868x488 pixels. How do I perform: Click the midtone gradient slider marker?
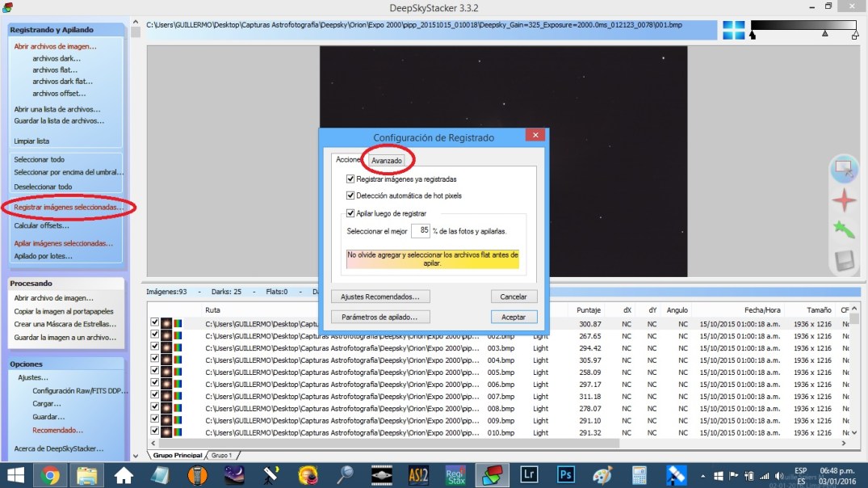tap(824, 35)
